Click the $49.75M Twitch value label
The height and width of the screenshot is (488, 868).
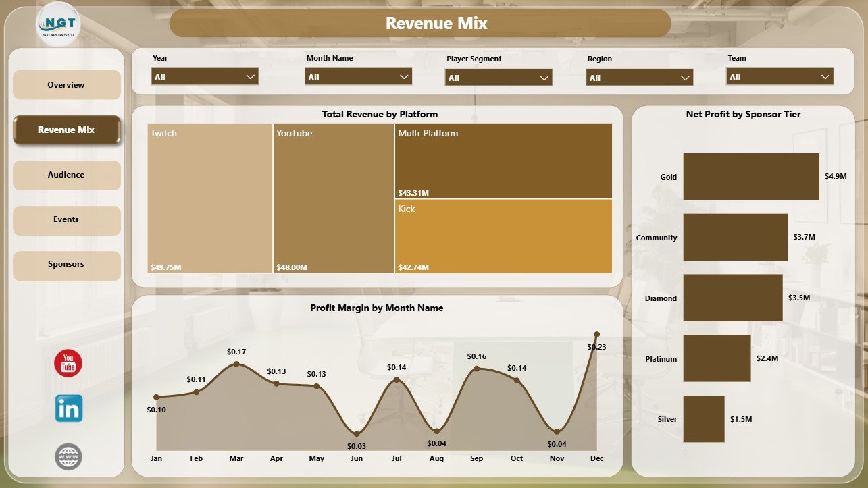[166, 267]
